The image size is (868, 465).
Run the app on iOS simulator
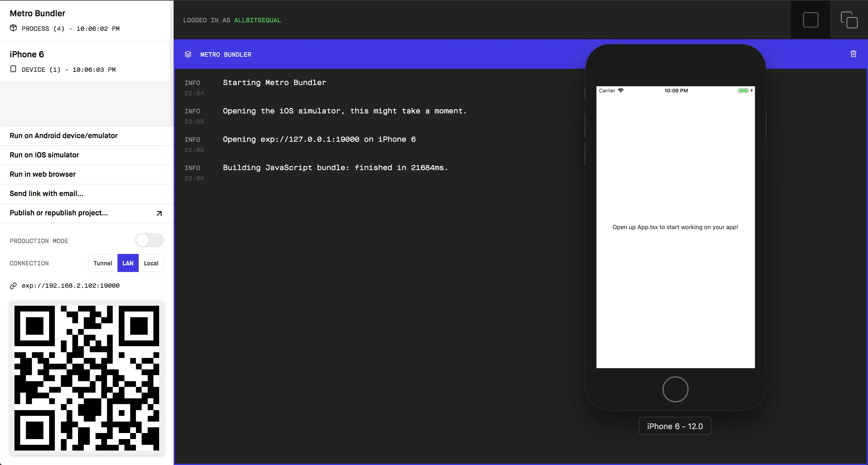click(x=44, y=155)
